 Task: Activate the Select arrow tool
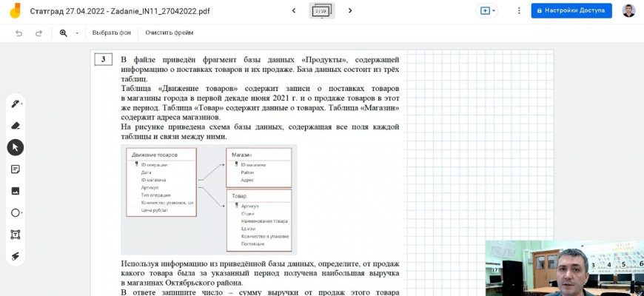click(16, 147)
